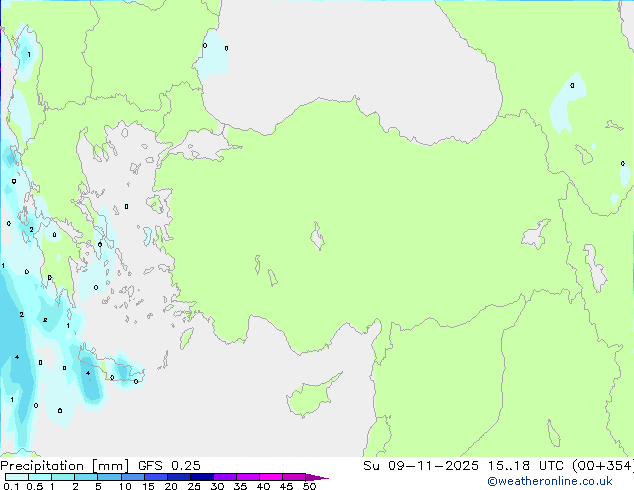Select the 30–35 mm purple legend swatch

coord(225,477)
